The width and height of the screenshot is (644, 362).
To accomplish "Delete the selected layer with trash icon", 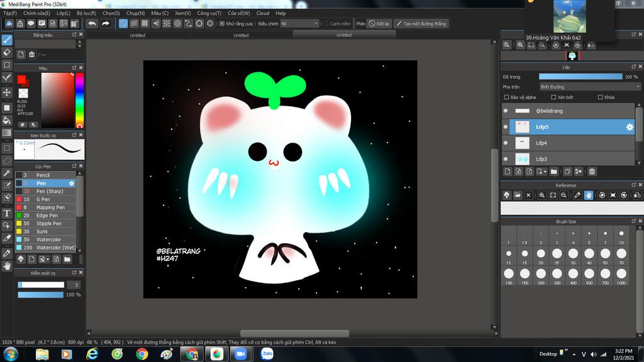I will [592, 172].
